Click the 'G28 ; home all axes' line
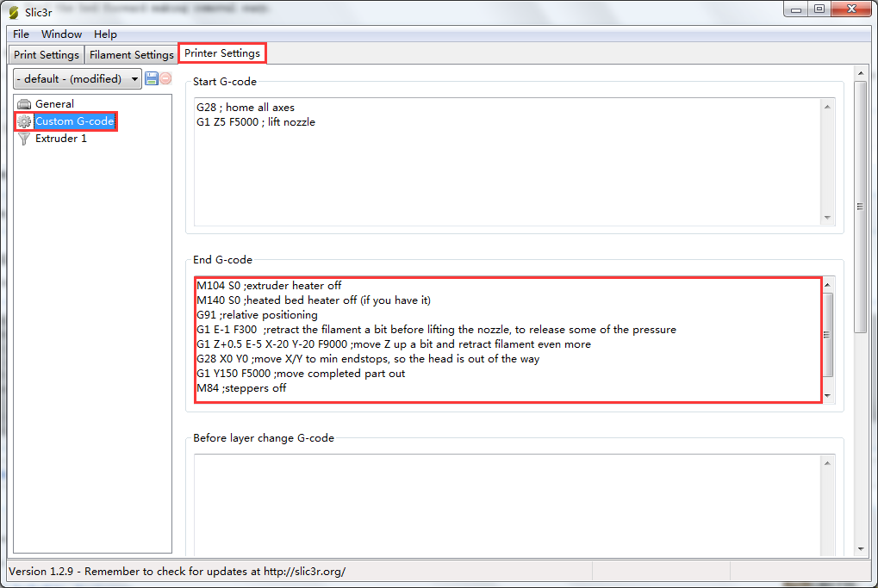 [246, 108]
